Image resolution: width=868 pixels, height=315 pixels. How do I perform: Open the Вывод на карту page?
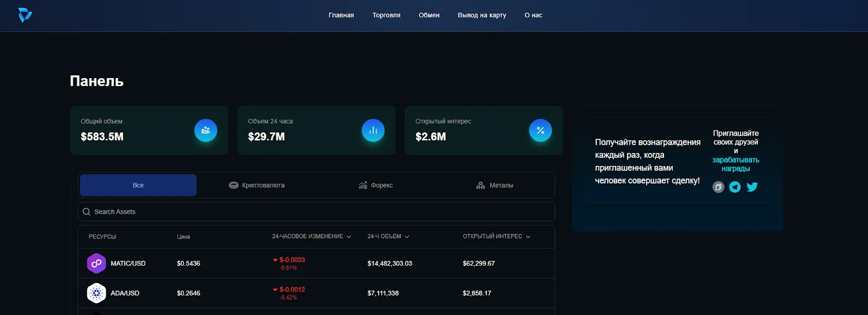click(x=482, y=15)
